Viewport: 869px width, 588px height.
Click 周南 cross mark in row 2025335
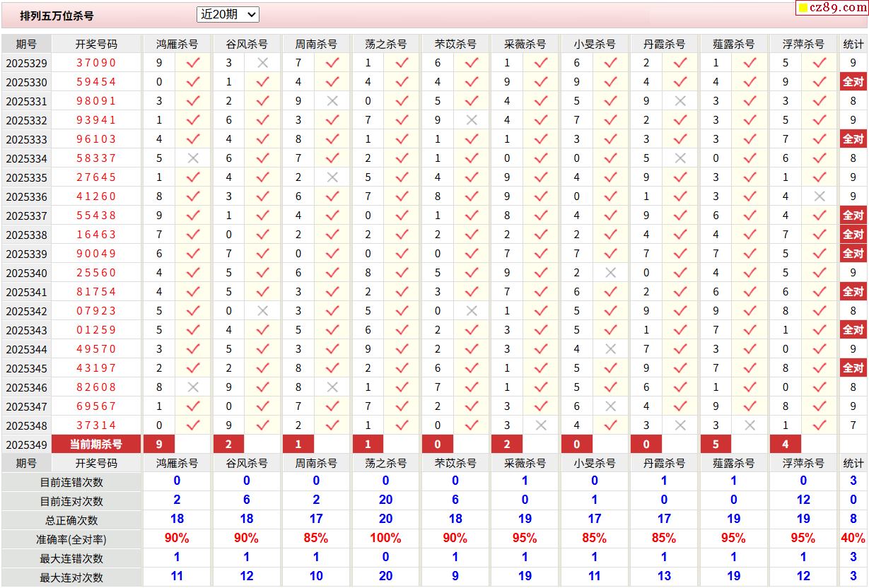point(332,177)
